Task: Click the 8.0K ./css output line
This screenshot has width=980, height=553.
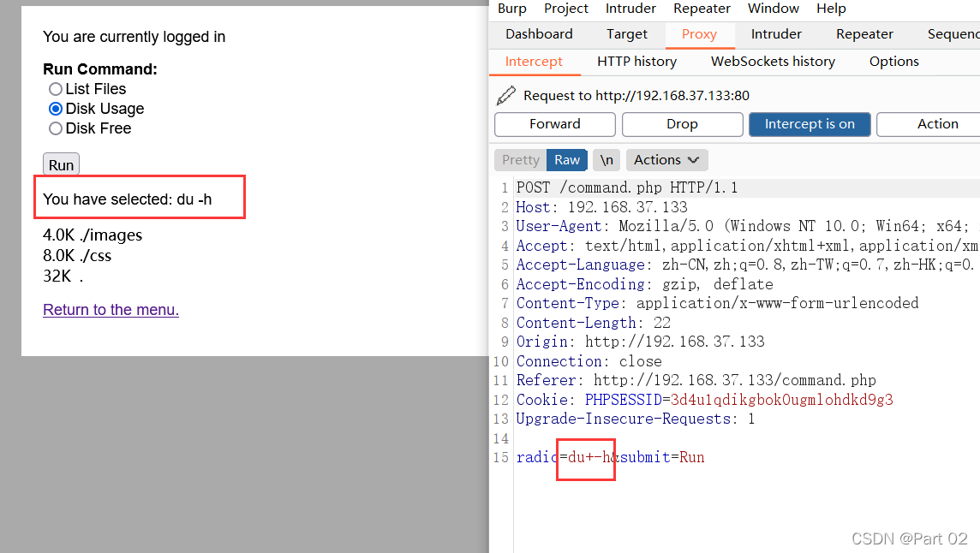Action: pyautogui.click(x=77, y=256)
